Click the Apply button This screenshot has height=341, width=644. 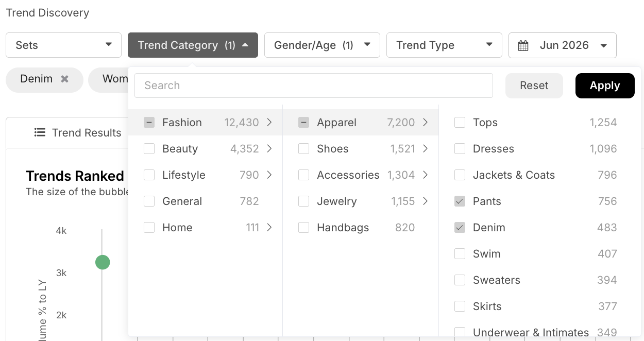coord(605,86)
